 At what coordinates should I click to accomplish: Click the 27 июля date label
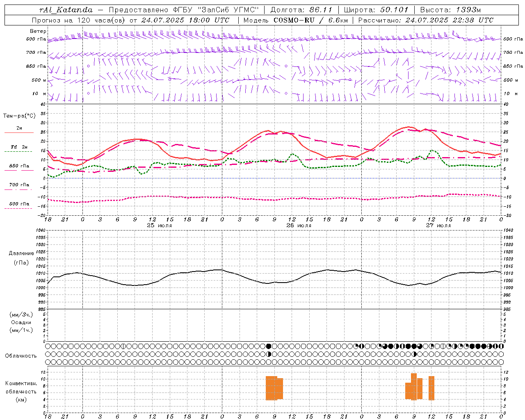point(438,226)
